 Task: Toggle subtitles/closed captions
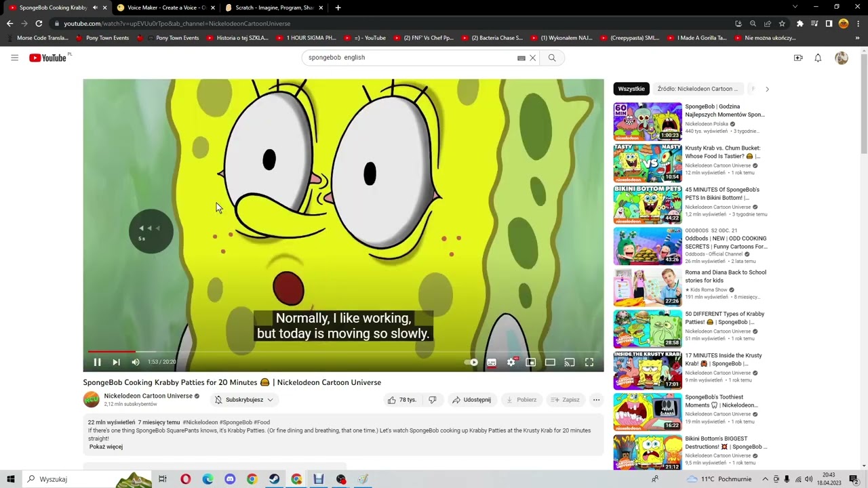click(x=492, y=362)
